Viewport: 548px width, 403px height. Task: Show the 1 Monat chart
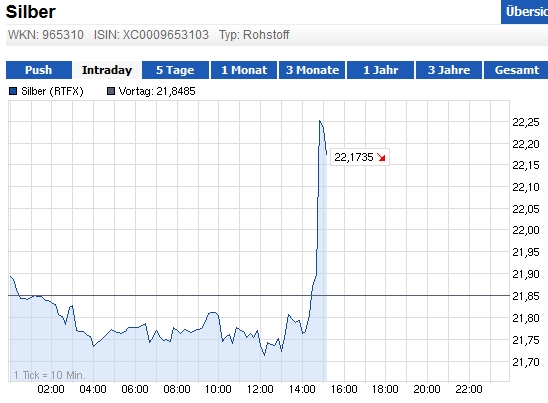click(x=244, y=70)
